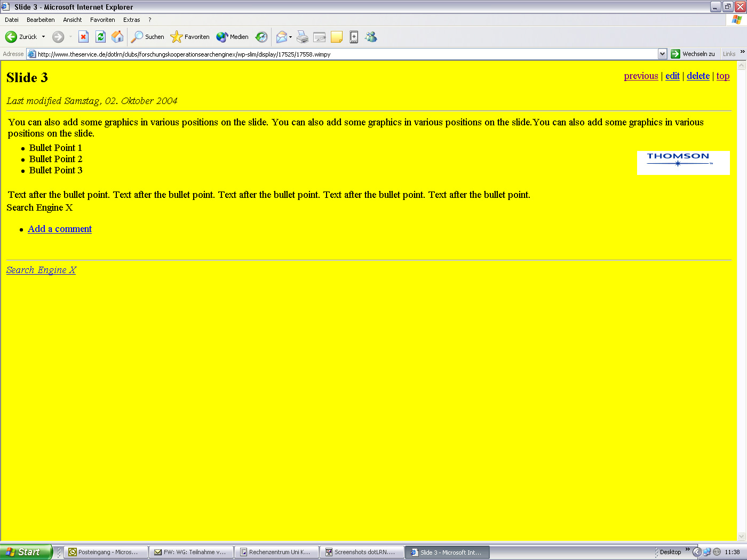
Task: Print the current page
Action: click(302, 37)
